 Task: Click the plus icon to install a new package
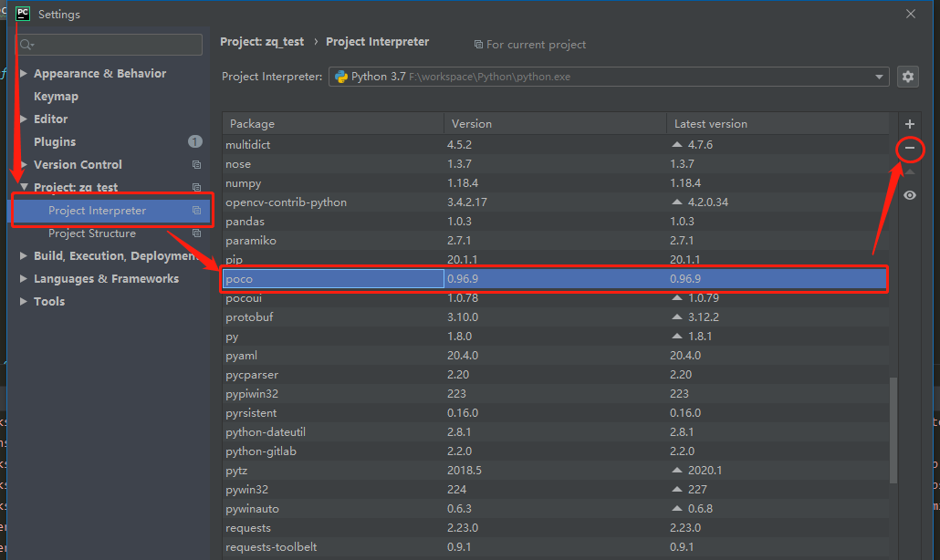tap(909, 123)
